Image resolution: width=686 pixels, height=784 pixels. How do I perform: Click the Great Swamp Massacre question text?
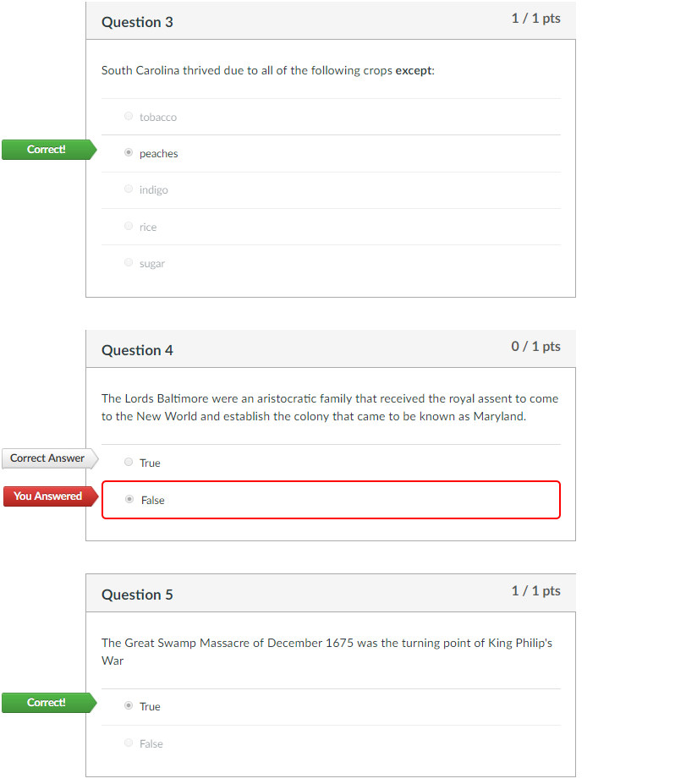click(327, 652)
